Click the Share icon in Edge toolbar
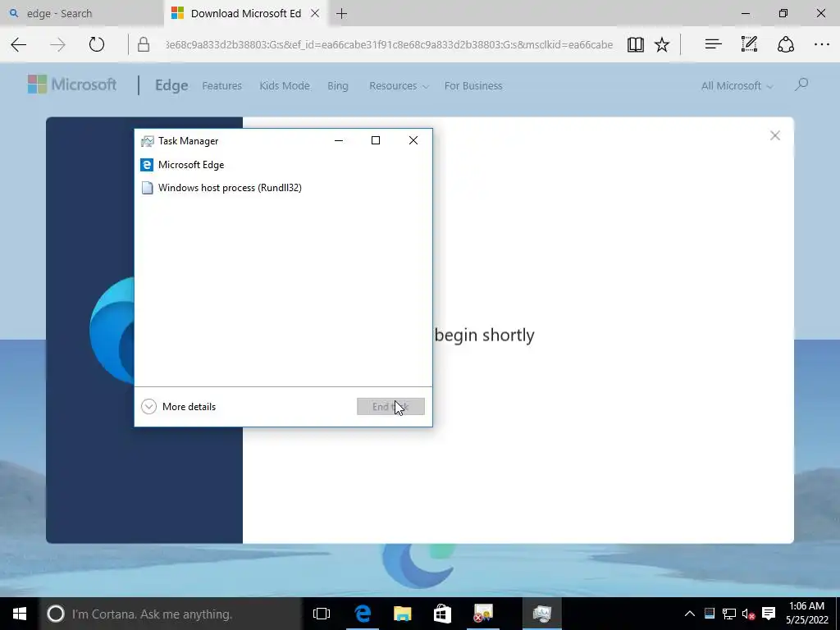The height and width of the screenshot is (630, 840). pos(785,44)
